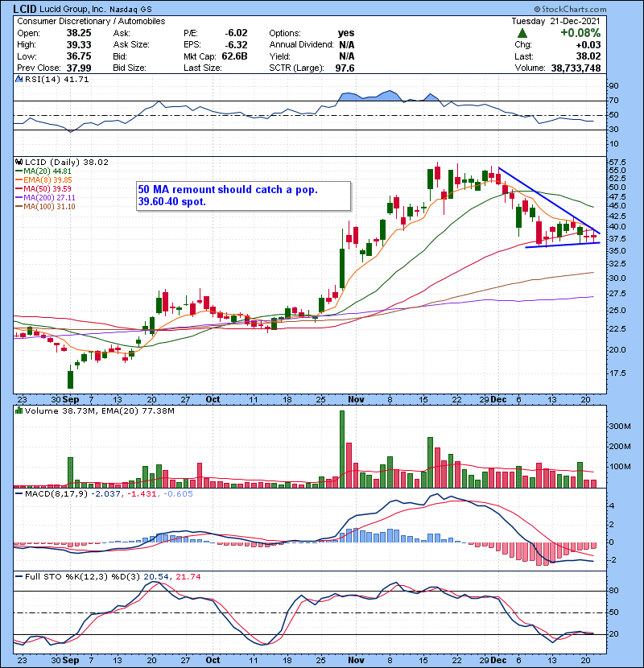The height and width of the screenshot is (668, 644).
Task: Click the EPS value -6.32
Action: (236, 44)
